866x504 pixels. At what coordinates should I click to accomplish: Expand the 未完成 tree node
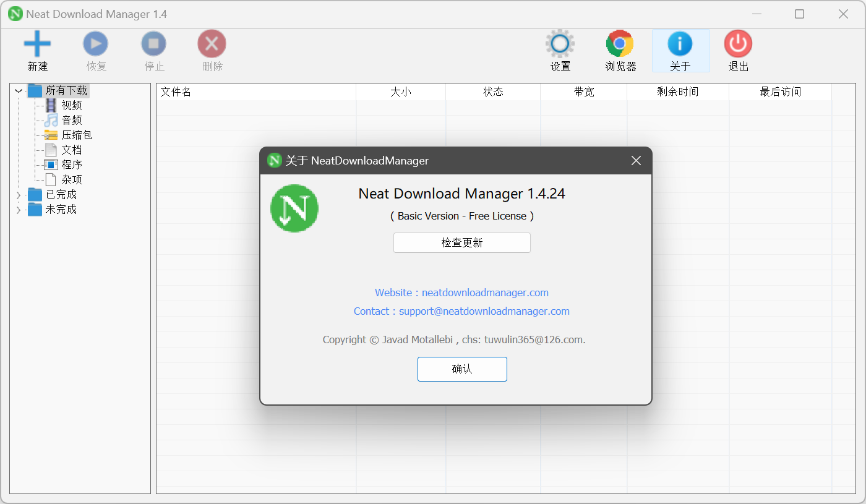(18, 209)
